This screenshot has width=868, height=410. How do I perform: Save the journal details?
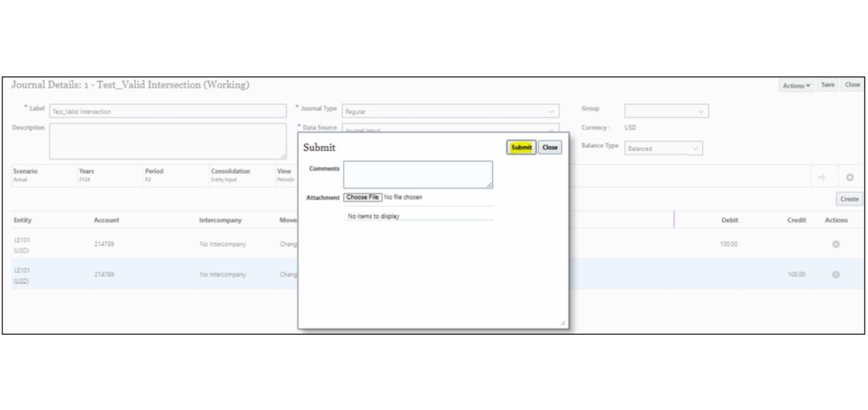point(827,84)
